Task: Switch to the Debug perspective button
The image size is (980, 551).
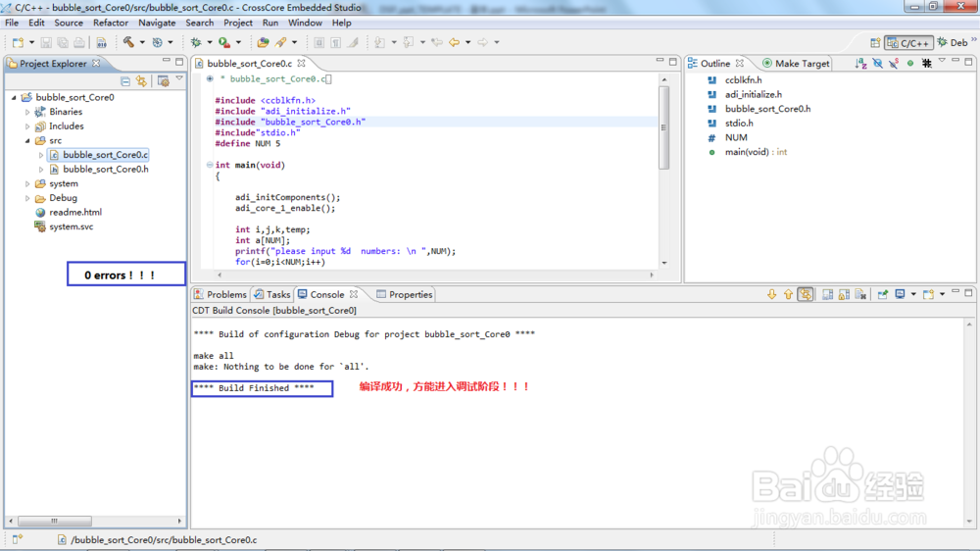Action: click(x=953, y=42)
